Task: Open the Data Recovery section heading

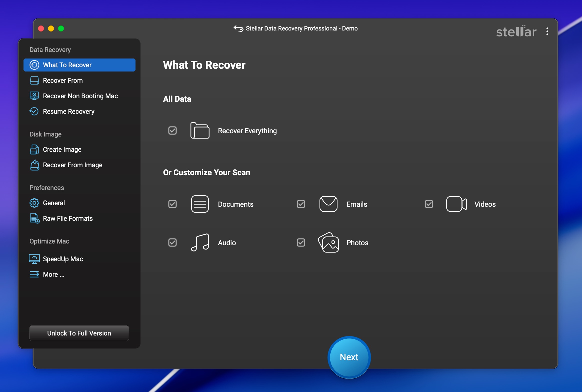Action: (x=50, y=49)
